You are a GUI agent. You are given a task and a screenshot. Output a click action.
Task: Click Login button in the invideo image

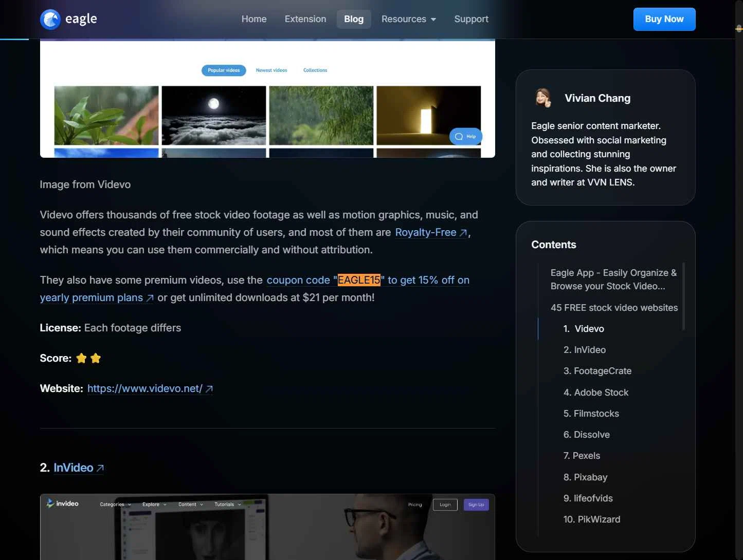(x=445, y=505)
